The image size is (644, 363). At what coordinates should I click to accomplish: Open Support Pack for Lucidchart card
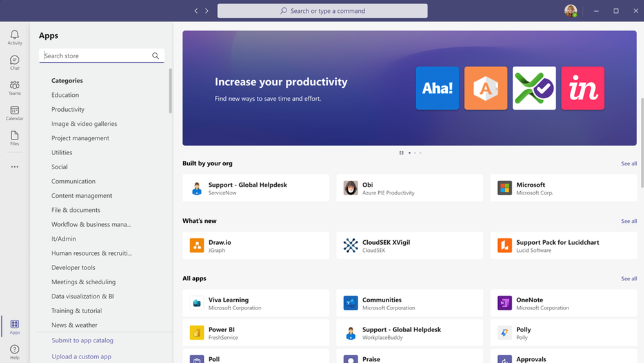click(563, 245)
